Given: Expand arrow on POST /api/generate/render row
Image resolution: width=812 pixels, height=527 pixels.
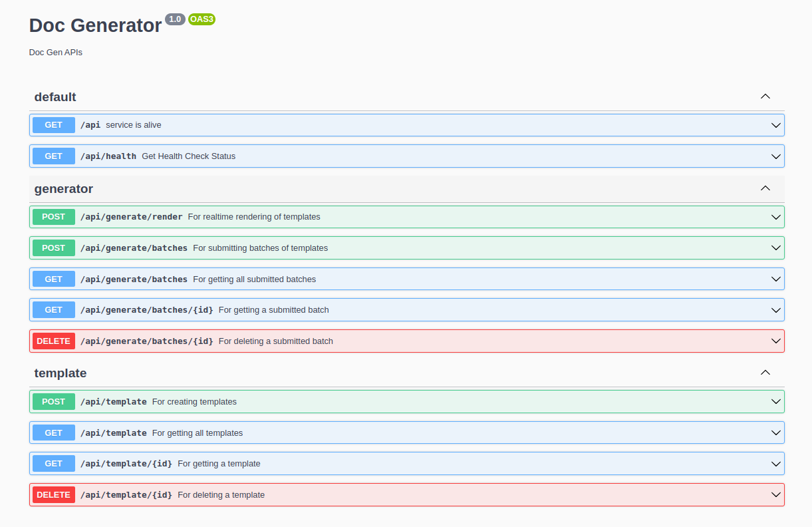Looking at the screenshot, I should pyautogui.click(x=775, y=217).
